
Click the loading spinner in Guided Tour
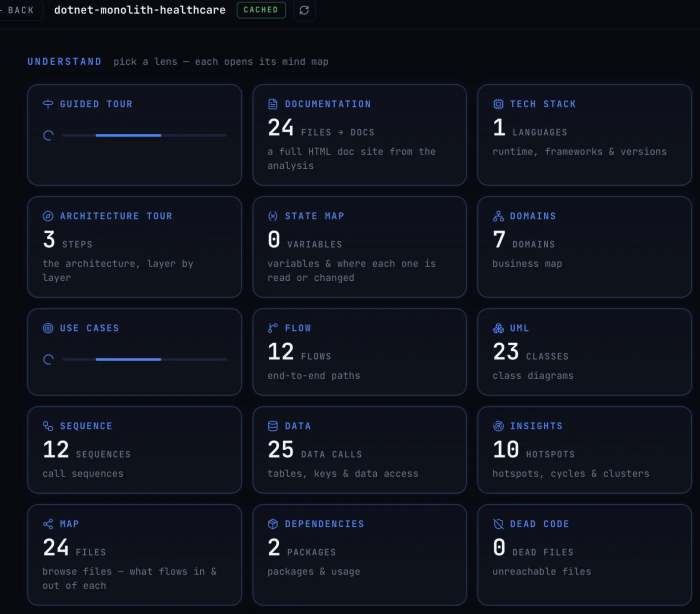(48, 135)
